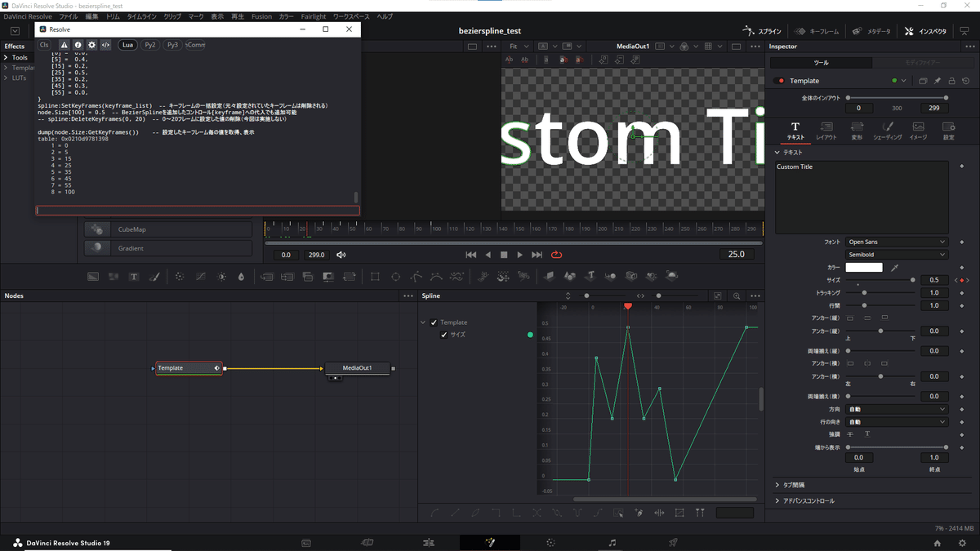Switch console to Py2 mode
This screenshot has width=980, height=551.
click(150, 45)
